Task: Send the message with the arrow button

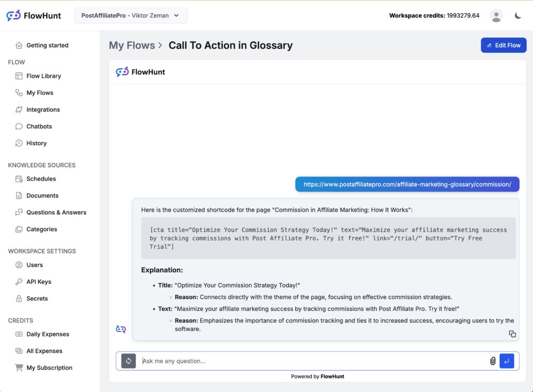Action: tap(506, 361)
